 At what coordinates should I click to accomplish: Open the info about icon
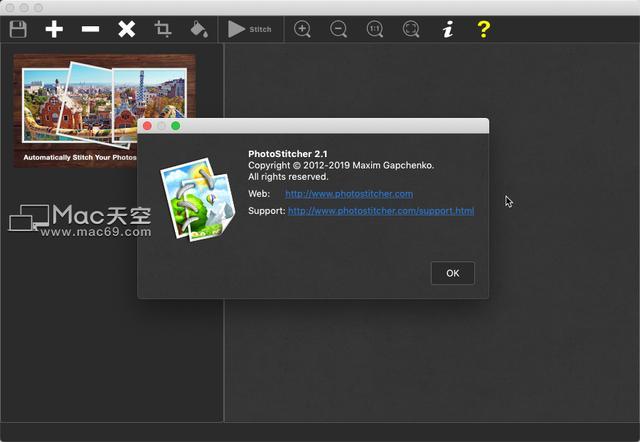tap(448, 29)
